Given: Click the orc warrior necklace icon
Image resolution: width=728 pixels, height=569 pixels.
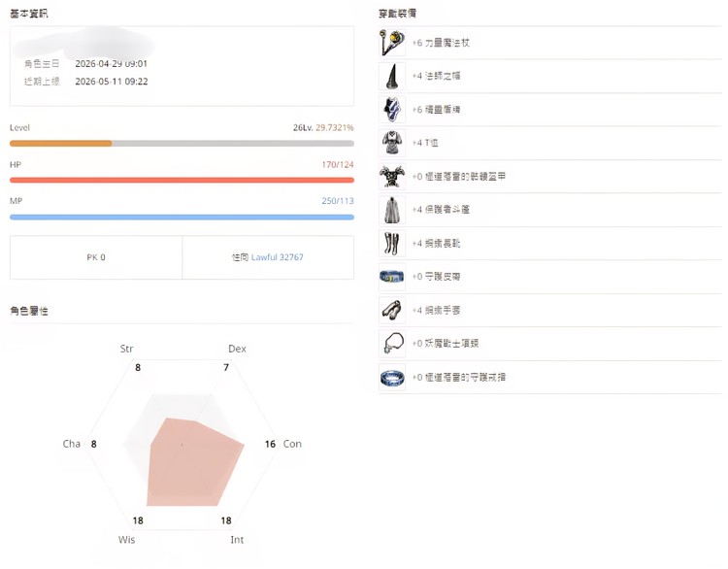Looking at the screenshot, I should pos(392,344).
